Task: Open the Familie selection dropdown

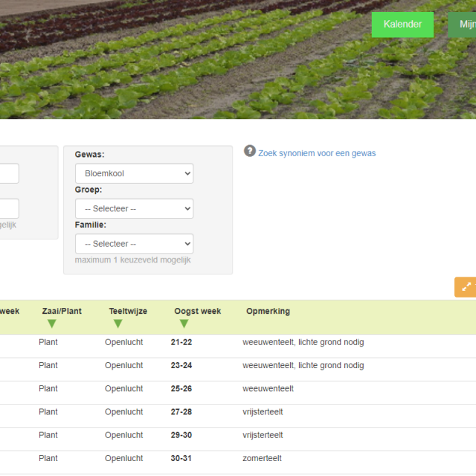Action: click(x=134, y=243)
